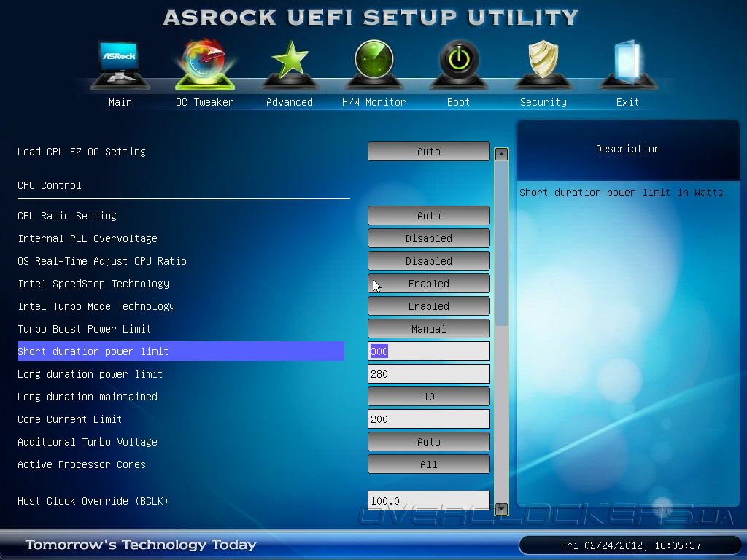Select Internal PLL Overvoltage label

(88, 238)
